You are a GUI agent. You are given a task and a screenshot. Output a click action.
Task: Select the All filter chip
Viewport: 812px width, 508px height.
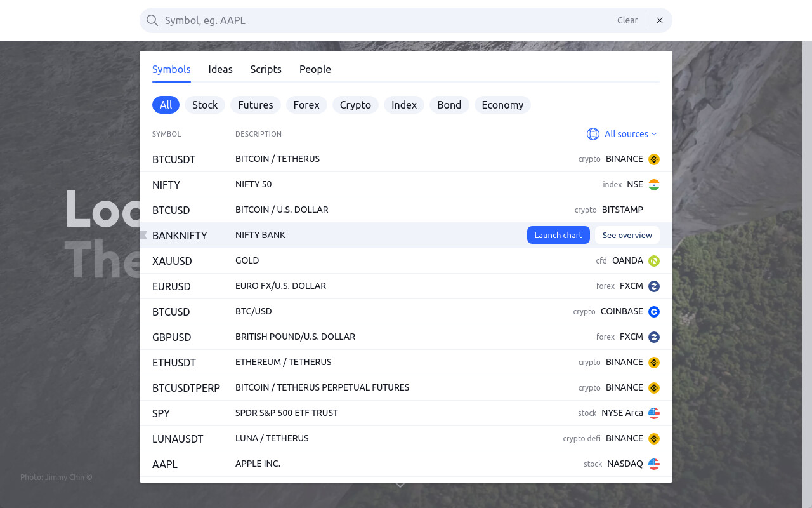[x=166, y=105]
